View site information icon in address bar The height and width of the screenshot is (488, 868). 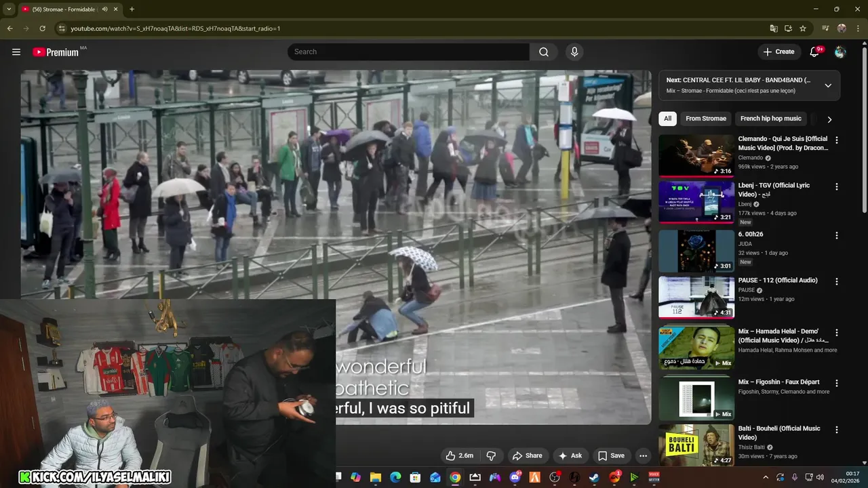[62, 28]
